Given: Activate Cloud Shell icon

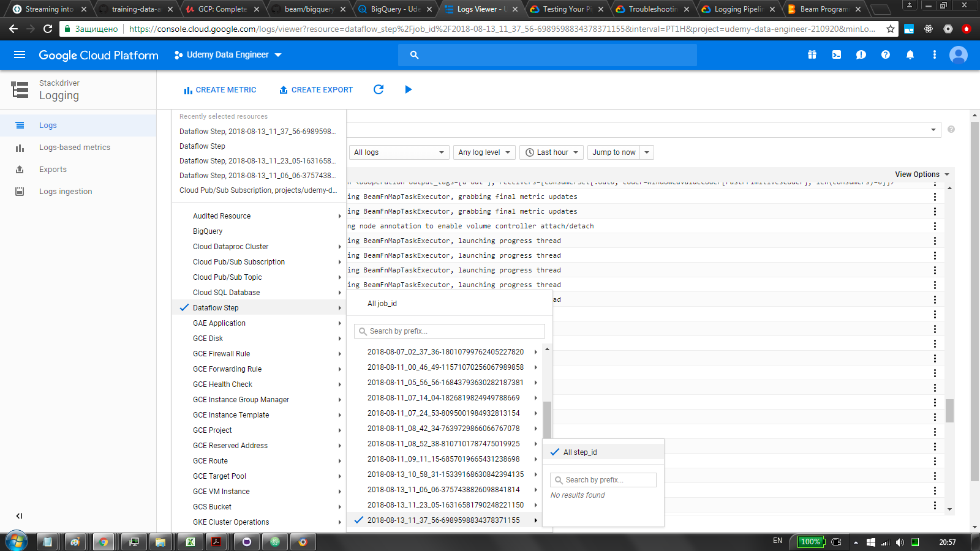Looking at the screenshot, I should coord(837,55).
